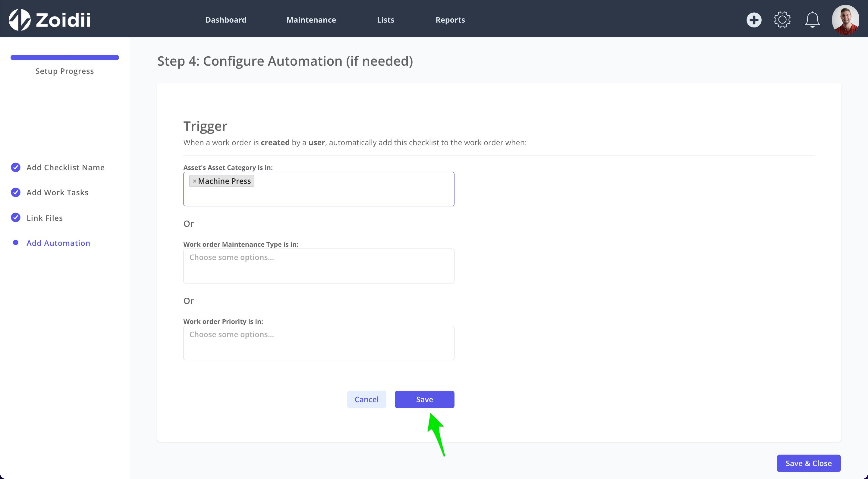
Task: Click the Setup Progress label
Action: [x=65, y=71]
